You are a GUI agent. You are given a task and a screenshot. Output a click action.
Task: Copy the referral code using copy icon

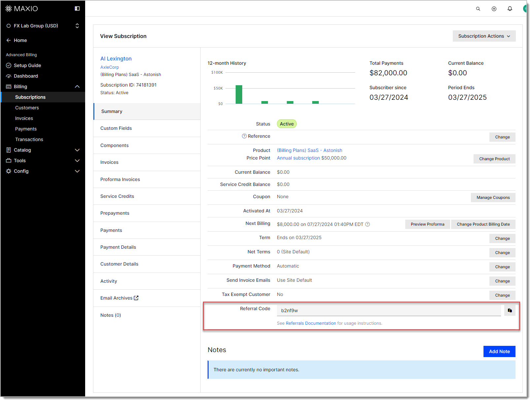click(x=510, y=310)
